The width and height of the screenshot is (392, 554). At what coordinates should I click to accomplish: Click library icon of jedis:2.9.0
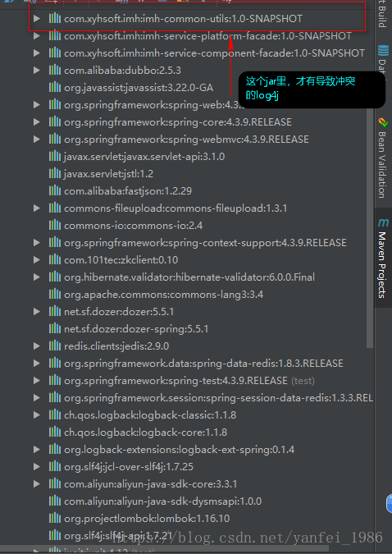click(55, 346)
